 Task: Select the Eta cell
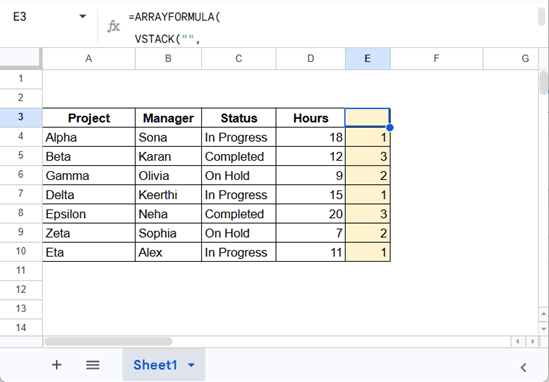pos(89,252)
